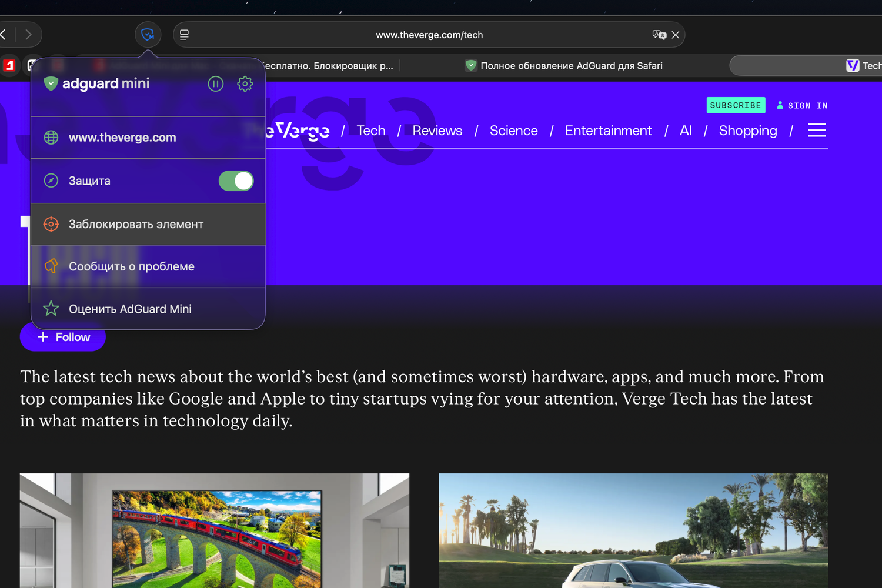
Task: Go back with the browser back arrow
Action: tap(3, 35)
